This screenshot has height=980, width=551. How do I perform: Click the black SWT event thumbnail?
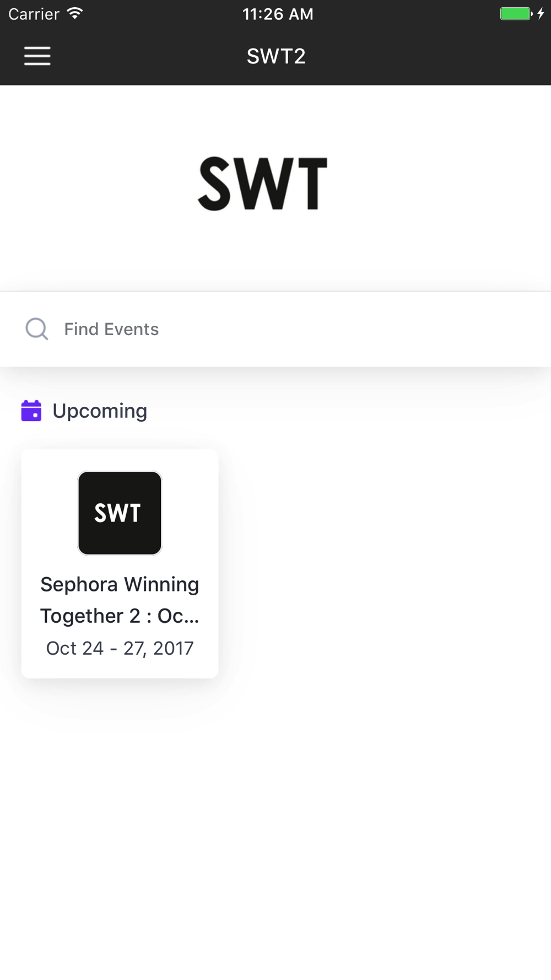click(x=120, y=513)
